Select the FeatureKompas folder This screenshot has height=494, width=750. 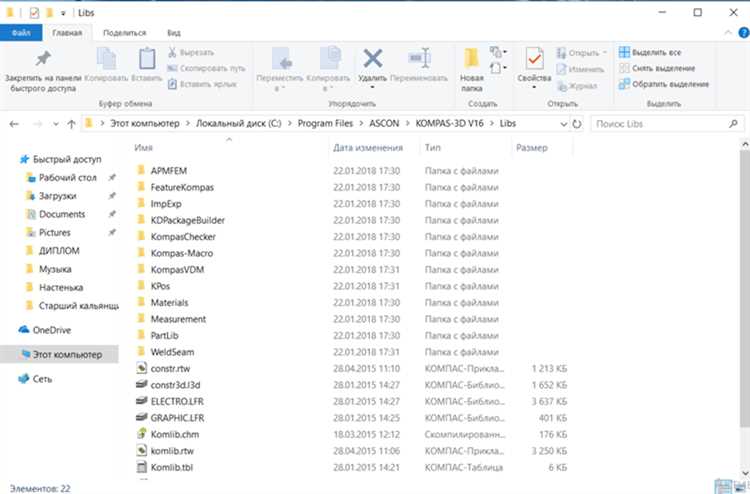coord(182,187)
